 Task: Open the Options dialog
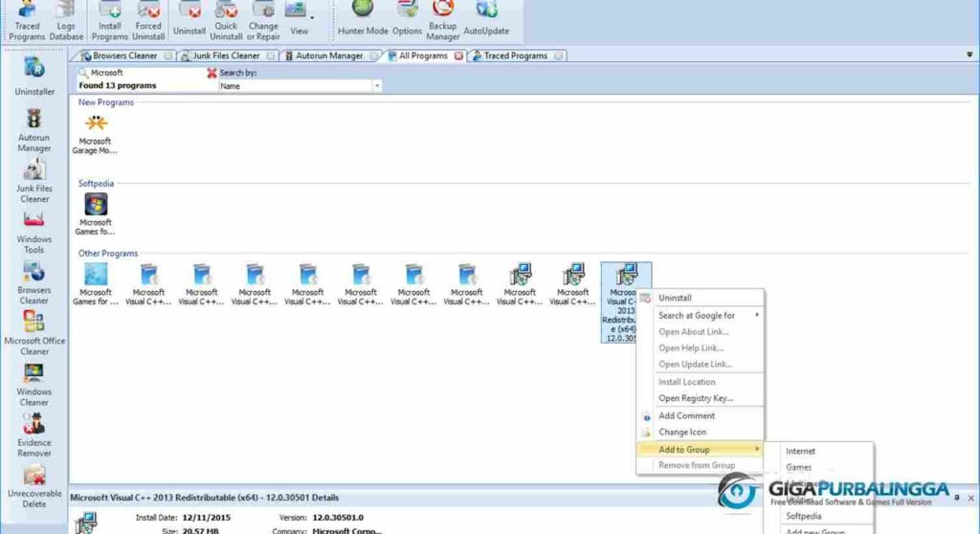tap(407, 19)
